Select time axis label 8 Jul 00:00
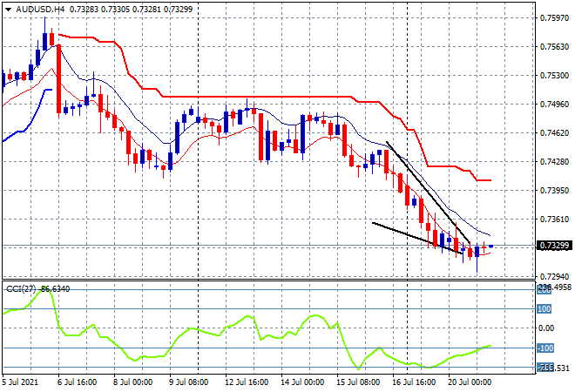Screen dimensions: 575x392 tap(132, 382)
